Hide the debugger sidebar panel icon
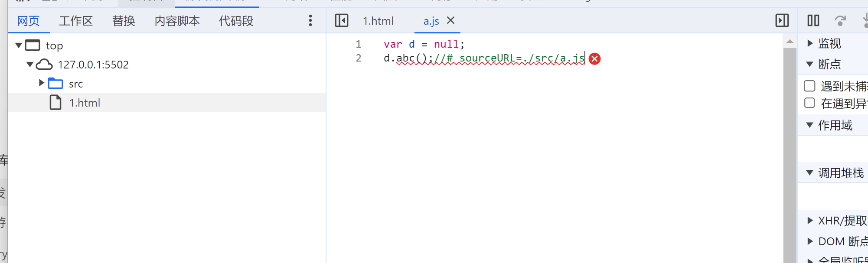The height and width of the screenshot is (263, 868). (x=782, y=20)
